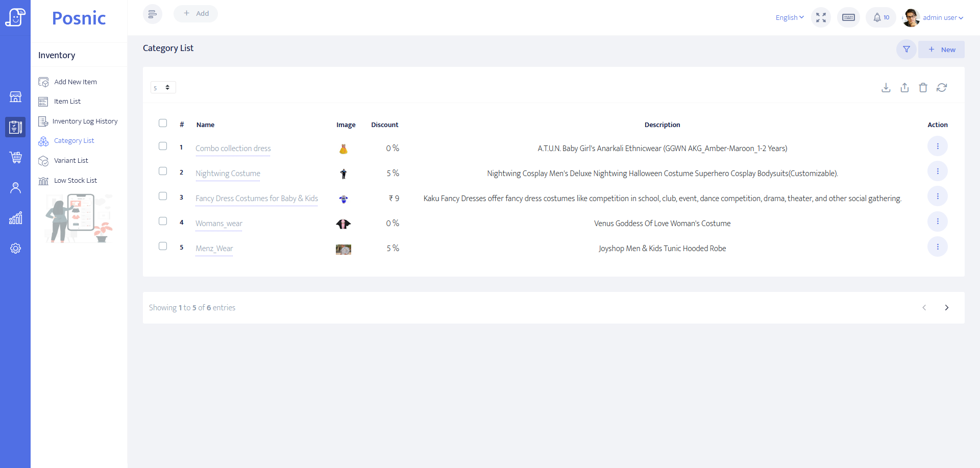Click the filter funnel icon
The width and height of the screenshot is (980, 468).
point(906,50)
